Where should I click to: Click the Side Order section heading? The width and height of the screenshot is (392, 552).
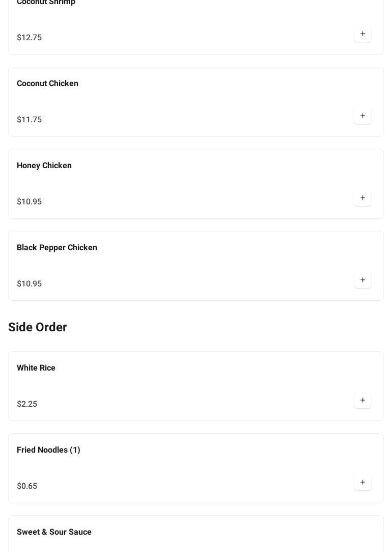(x=38, y=327)
